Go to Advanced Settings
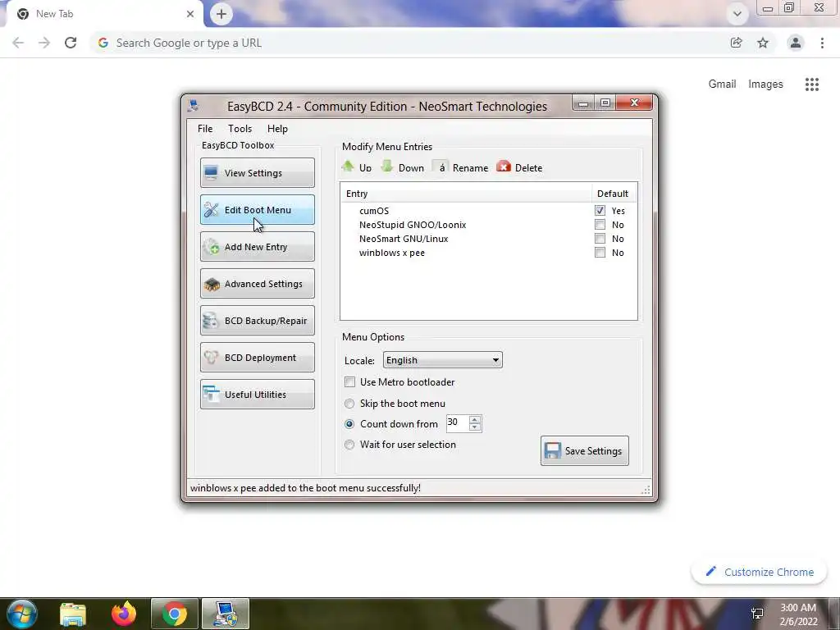Viewport: 840px width, 630px height. [x=257, y=283]
